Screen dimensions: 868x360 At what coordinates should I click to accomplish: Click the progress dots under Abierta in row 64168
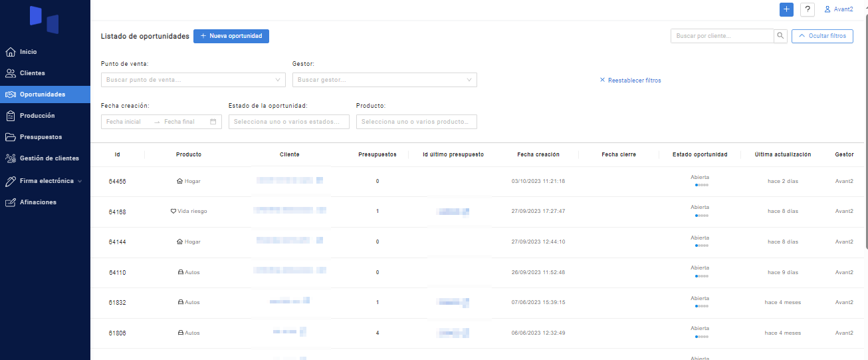(701, 216)
